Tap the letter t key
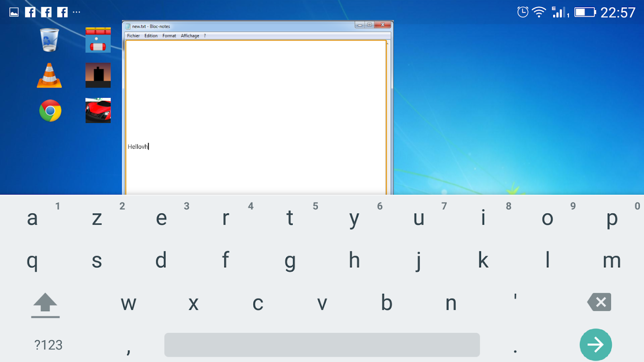Image resolution: width=644 pixels, height=362 pixels. click(x=290, y=218)
